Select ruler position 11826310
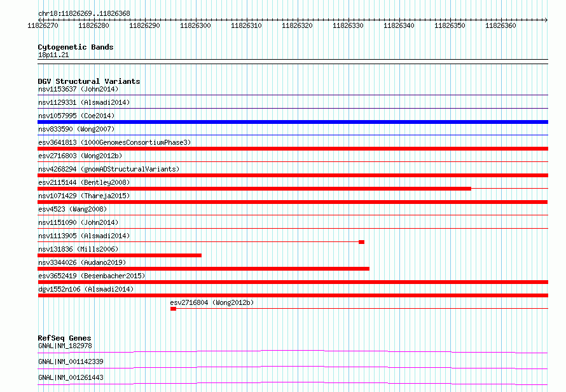The height and width of the screenshot is (392, 566). [x=246, y=25]
